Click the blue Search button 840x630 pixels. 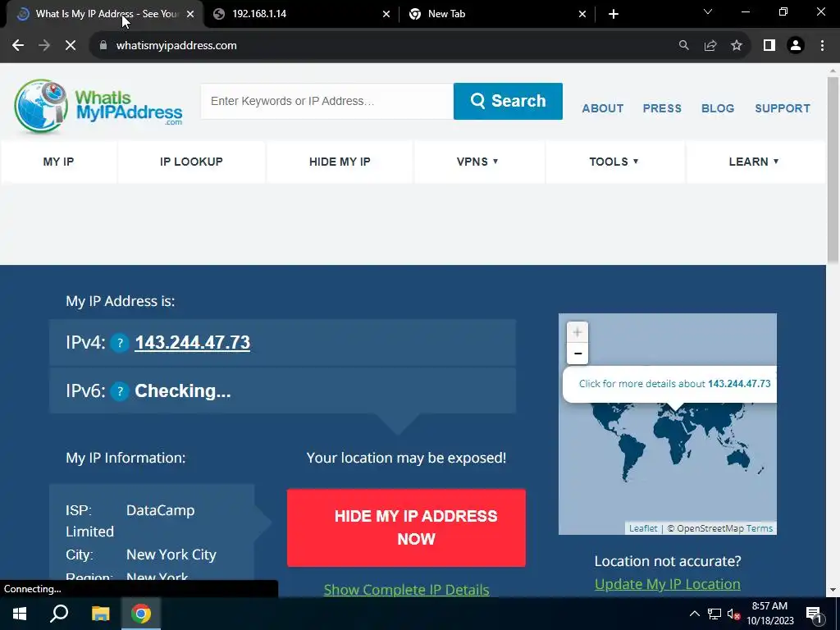click(508, 101)
